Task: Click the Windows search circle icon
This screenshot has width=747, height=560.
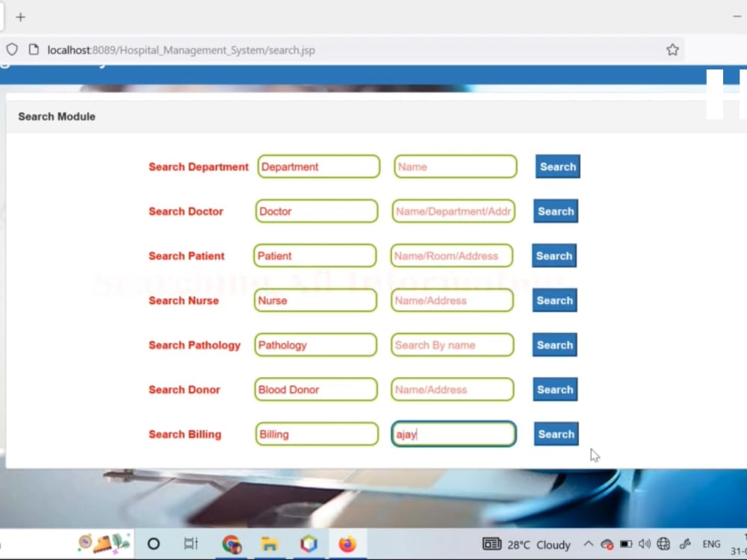Action: (153, 544)
